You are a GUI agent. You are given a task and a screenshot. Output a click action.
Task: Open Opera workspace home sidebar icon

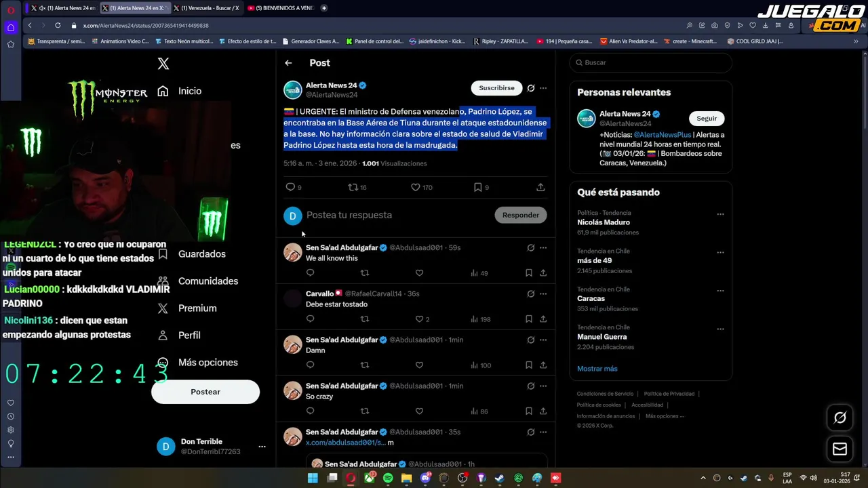pos(11,27)
